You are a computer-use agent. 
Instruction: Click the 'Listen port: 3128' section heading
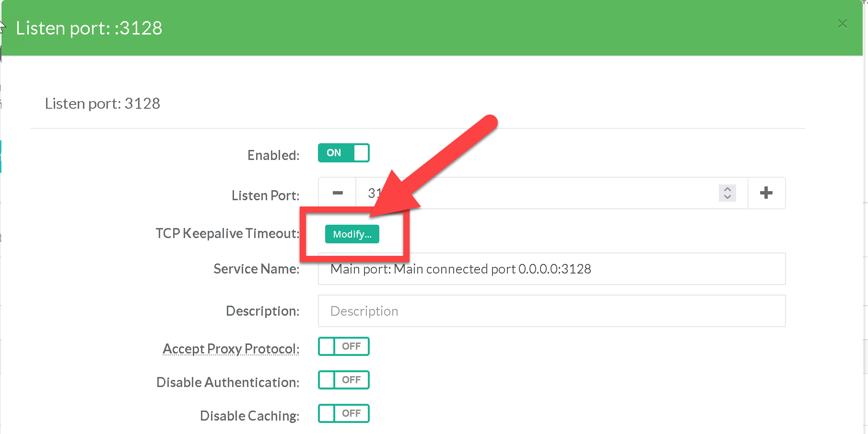[103, 103]
